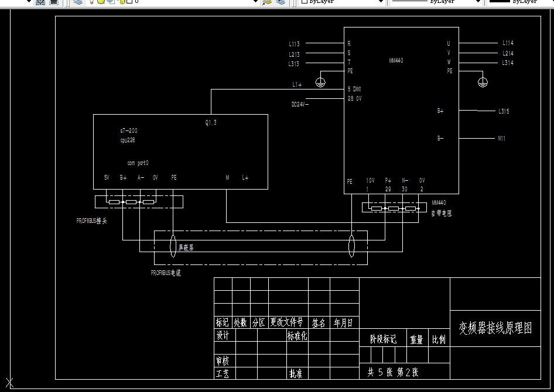Image resolution: width=554 pixels, height=392 pixels.
Task: Select the L213 wire label
Action: [295, 54]
